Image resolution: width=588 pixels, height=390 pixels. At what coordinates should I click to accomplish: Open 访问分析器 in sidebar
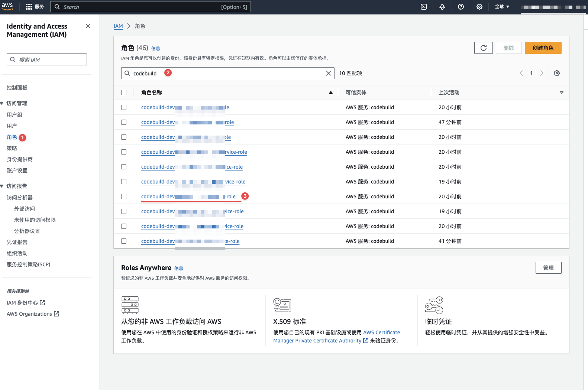coord(20,198)
